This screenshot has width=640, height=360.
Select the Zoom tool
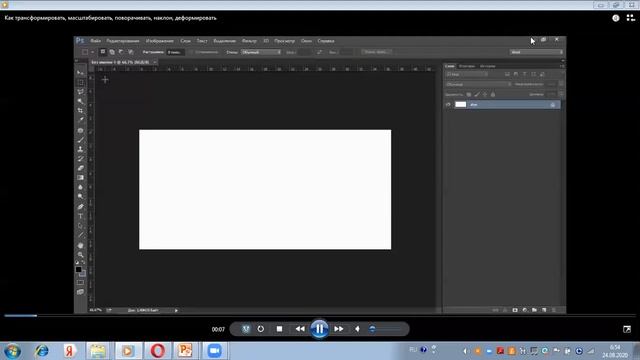coord(80,255)
